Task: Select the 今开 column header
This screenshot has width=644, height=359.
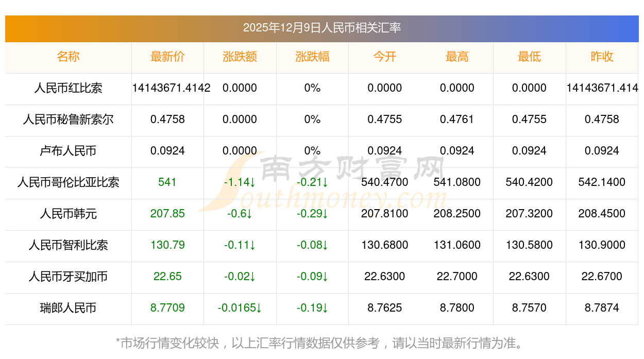Action: (384, 57)
